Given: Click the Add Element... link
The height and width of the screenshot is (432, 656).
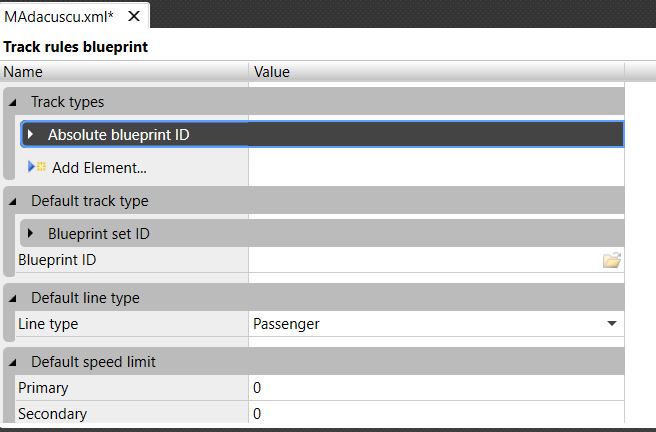Looking at the screenshot, I should 99,168.
